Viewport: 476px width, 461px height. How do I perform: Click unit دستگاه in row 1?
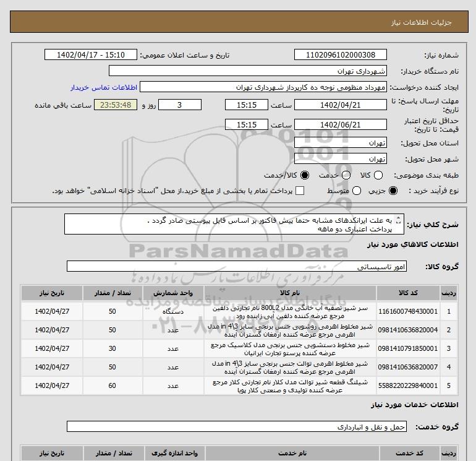(173, 312)
